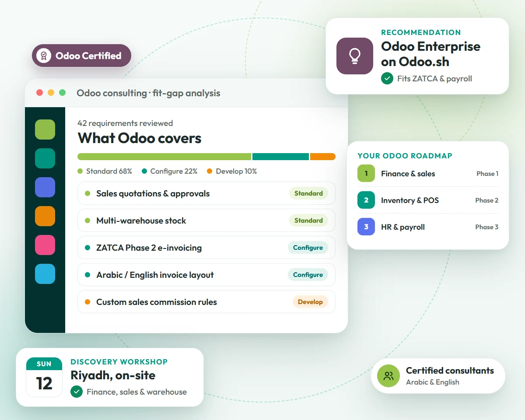Click the green window maximize dot
525x420 pixels.
(62, 92)
